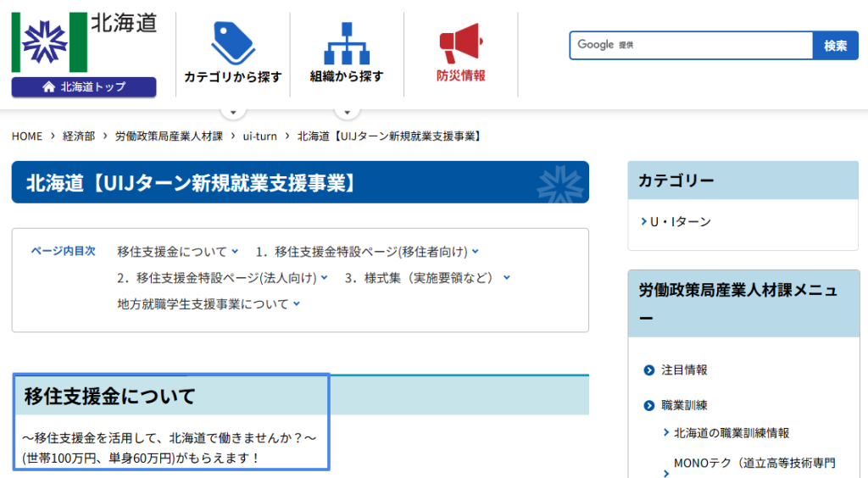
Task: Open 防災情報 link text
Action: pyautogui.click(x=460, y=75)
